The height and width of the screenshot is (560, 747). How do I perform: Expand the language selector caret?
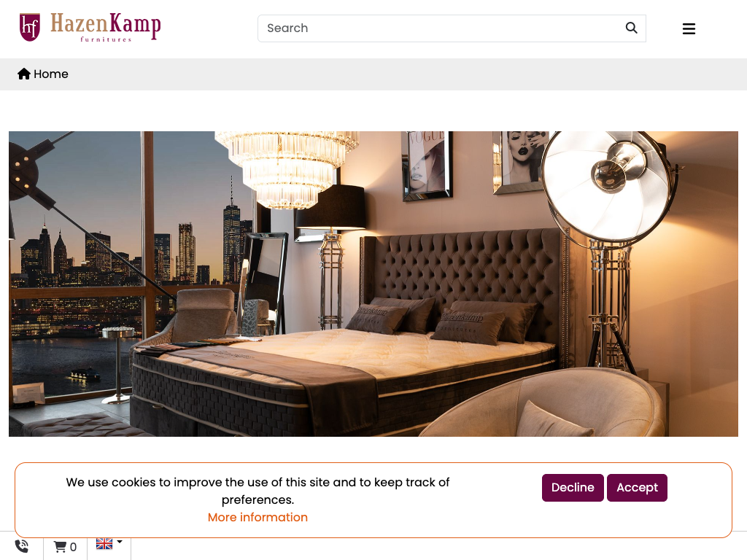tap(120, 542)
